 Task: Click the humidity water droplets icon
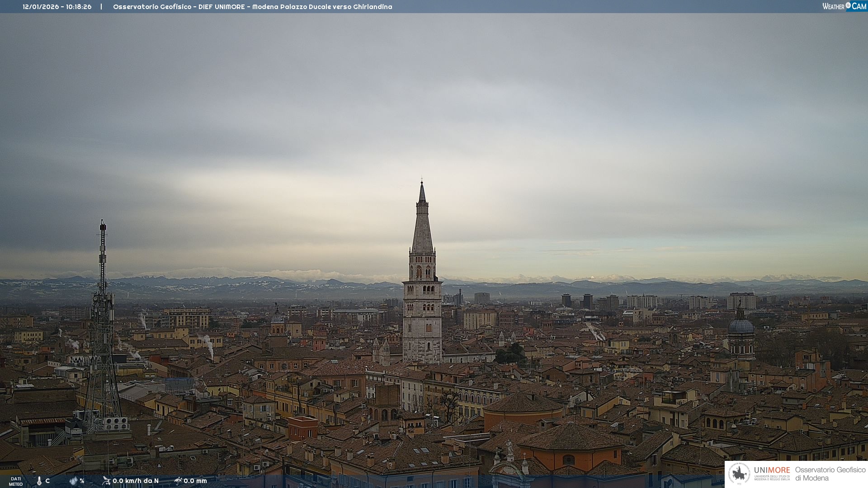(73, 481)
